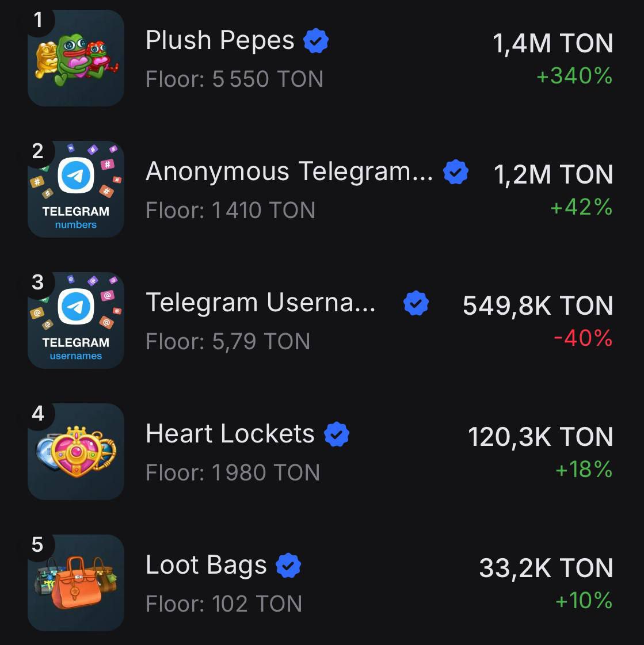The width and height of the screenshot is (644, 645).
Task: Click the verified badge for Telegram Usernames
Action: coord(416,303)
